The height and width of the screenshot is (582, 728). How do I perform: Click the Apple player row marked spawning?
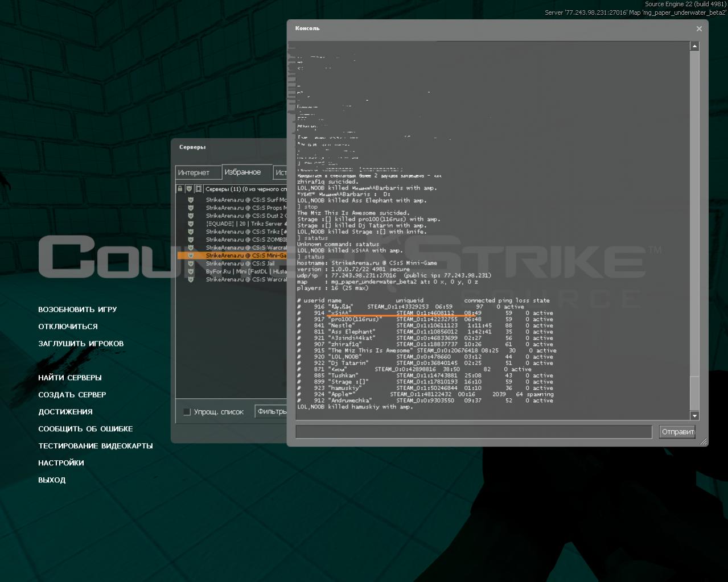coord(425,394)
